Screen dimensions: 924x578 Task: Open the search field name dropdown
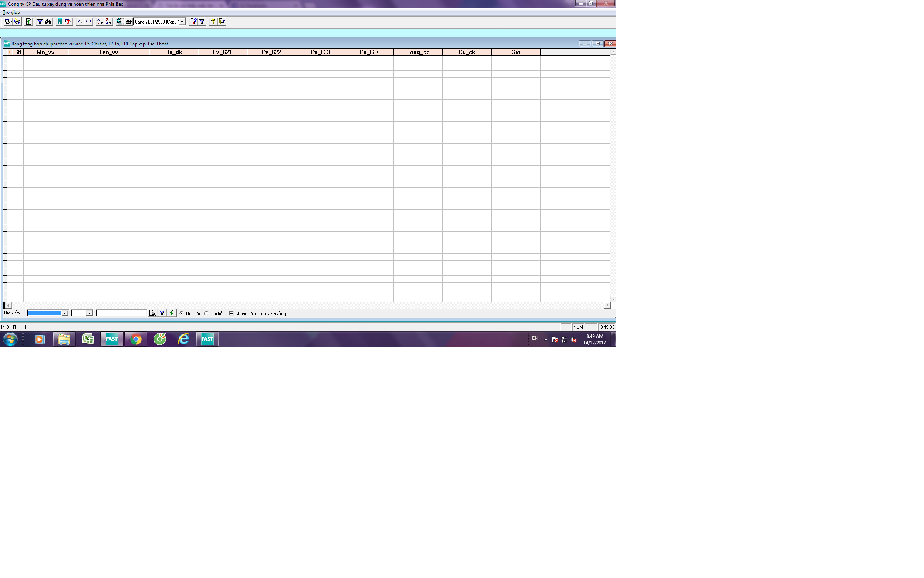[x=64, y=313]
